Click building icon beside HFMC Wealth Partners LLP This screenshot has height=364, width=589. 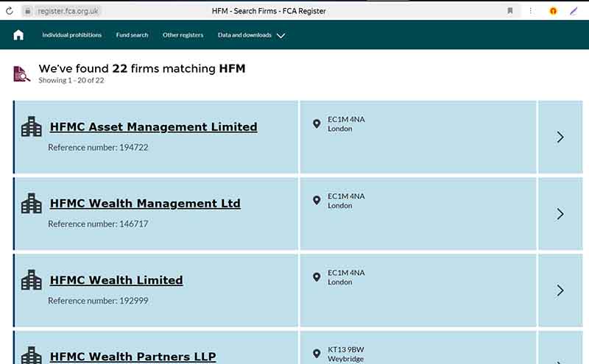click(x=32, y=355)
